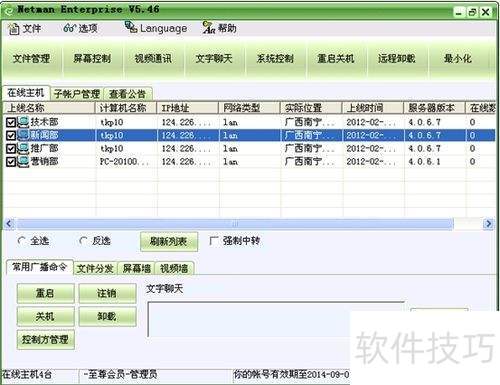Screen dimensions: 500x385
Task: Click the Netman app logo in title bar
Action: coord(9,10)
